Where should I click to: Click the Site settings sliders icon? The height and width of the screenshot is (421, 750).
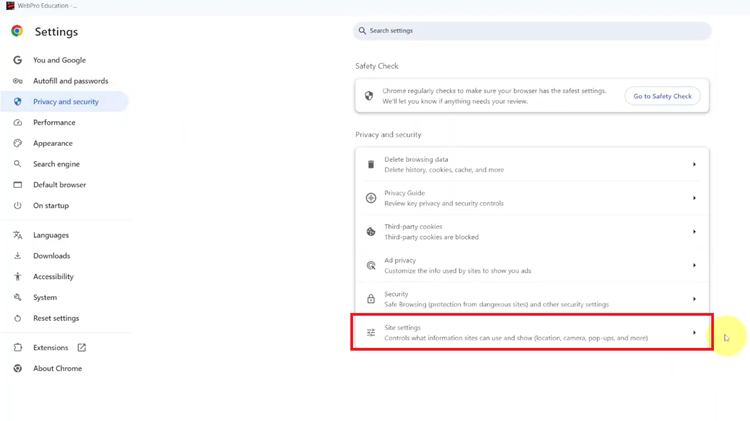[x=371, y=333]
